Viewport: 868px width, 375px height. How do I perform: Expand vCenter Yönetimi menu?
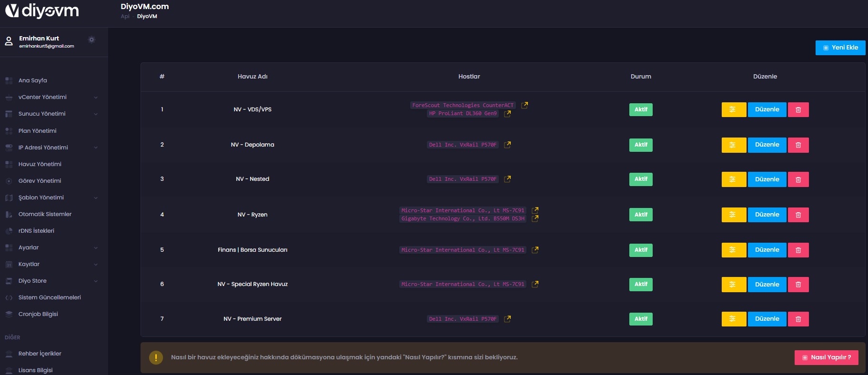(51, 97)
